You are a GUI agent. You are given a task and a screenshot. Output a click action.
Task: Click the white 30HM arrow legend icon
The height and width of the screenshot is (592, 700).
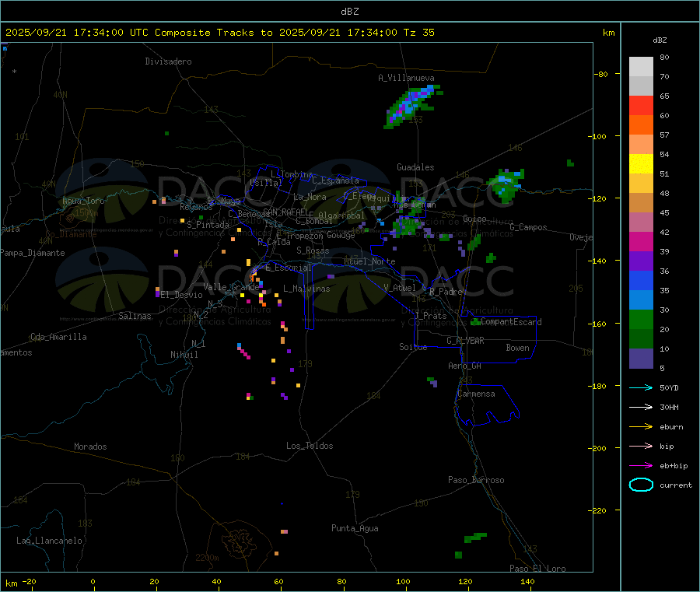click(x=641, y=407)
